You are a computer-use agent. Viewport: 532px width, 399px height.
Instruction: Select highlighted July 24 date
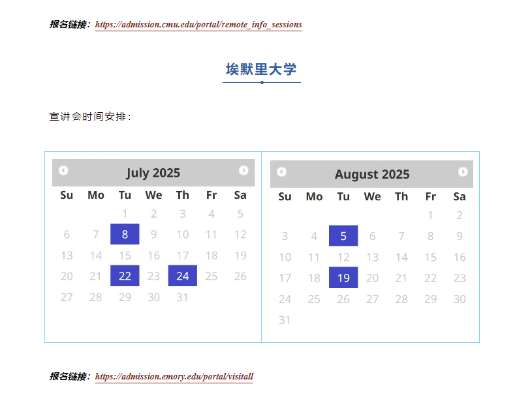(183, 276)
